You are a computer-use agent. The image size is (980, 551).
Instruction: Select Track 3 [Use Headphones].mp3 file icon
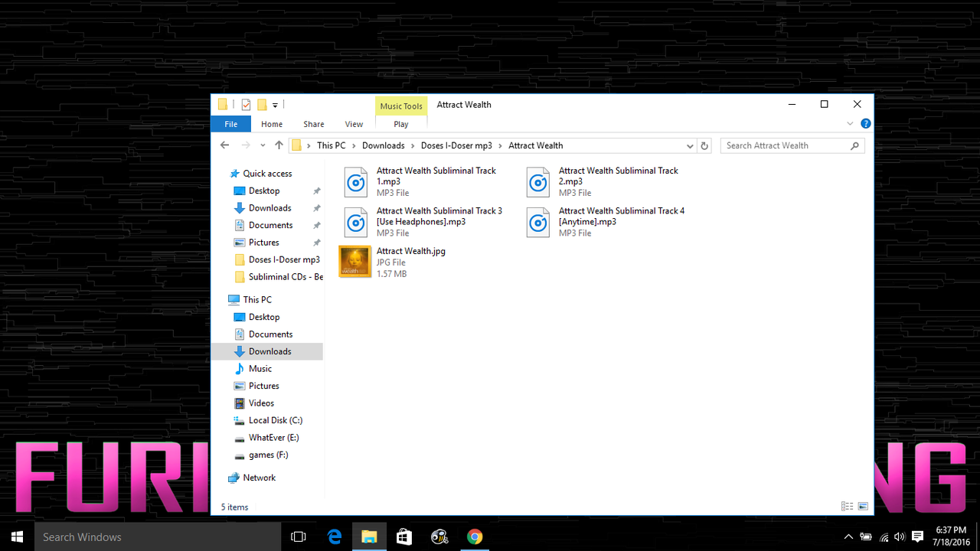coord(356,222)
